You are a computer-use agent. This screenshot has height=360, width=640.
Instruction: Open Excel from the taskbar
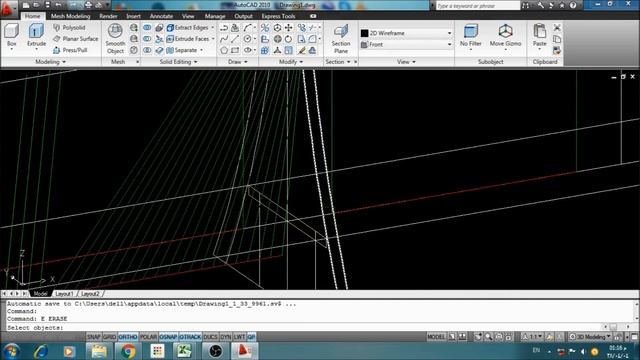click(x=184, y=351)
